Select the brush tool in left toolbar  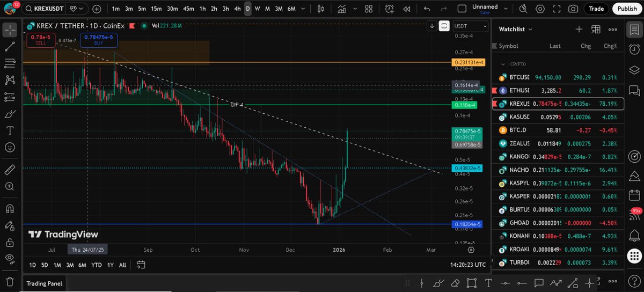pos(10,114)
